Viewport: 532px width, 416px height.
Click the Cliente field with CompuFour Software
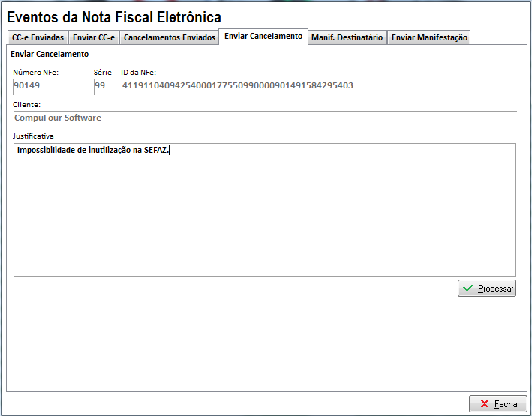265,118
